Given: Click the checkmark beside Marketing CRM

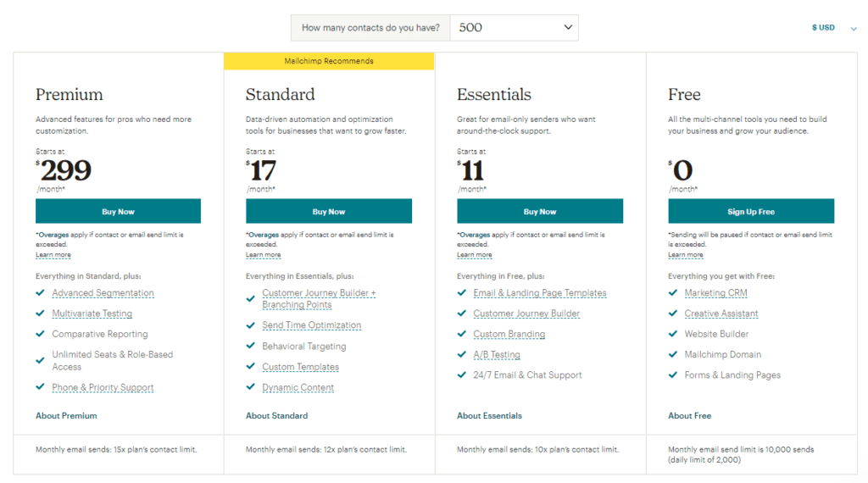Looking at the screenshot, I should point(672,292).
